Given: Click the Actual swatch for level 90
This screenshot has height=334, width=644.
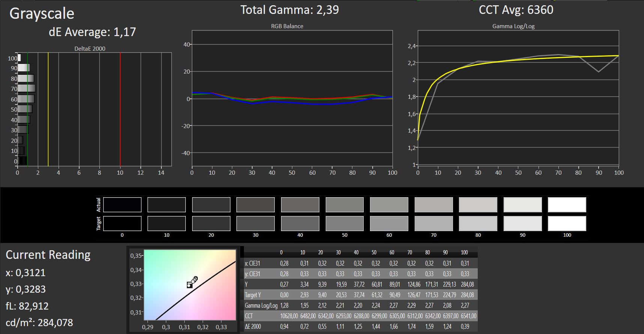Looking at the screenshot, I should [522, 205].
